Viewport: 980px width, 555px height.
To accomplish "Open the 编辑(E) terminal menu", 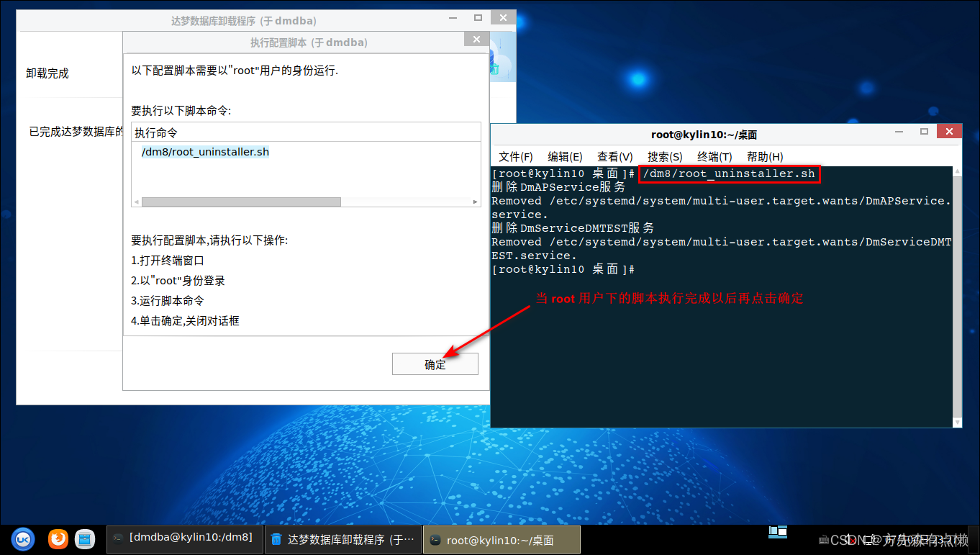I will (565, 156).
